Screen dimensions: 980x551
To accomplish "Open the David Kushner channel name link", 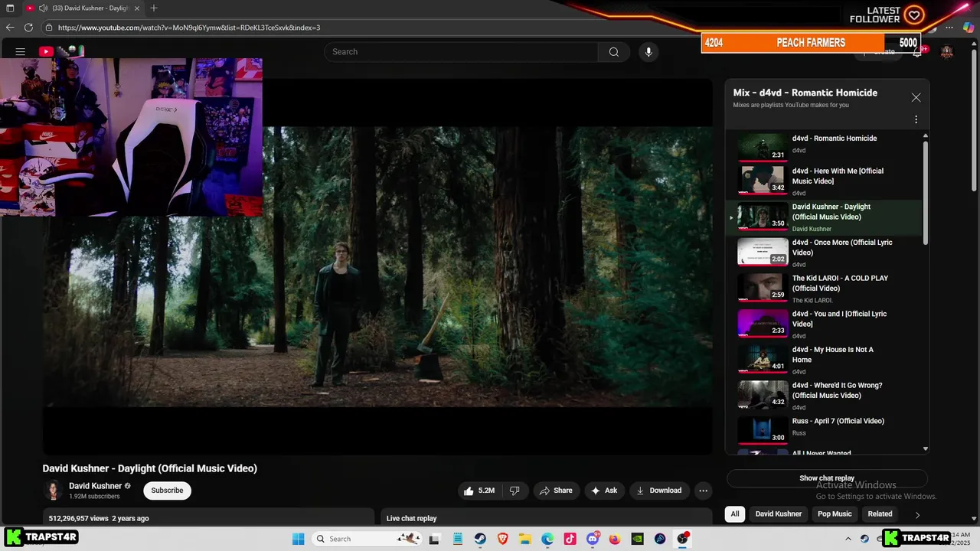I will tap(96, 486).
